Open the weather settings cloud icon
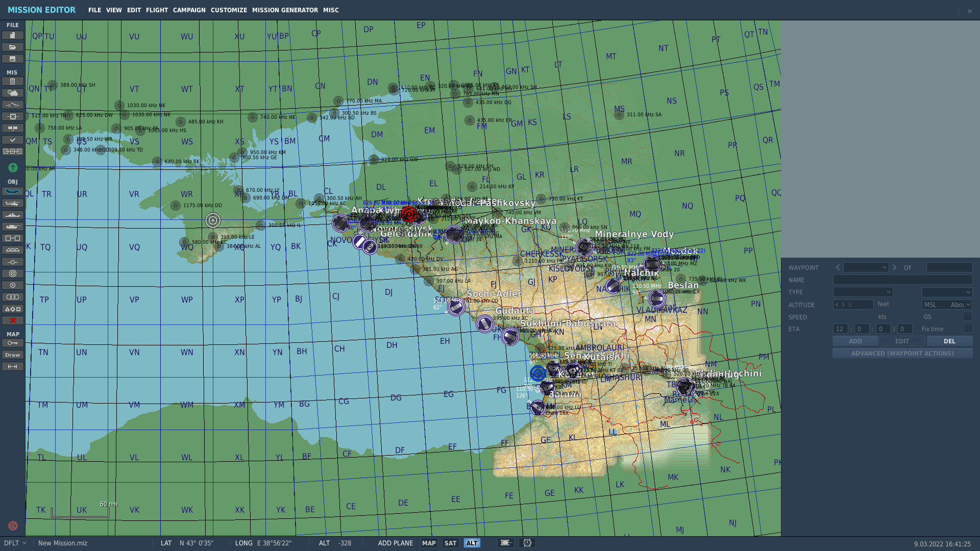 [x=13, y=93]
